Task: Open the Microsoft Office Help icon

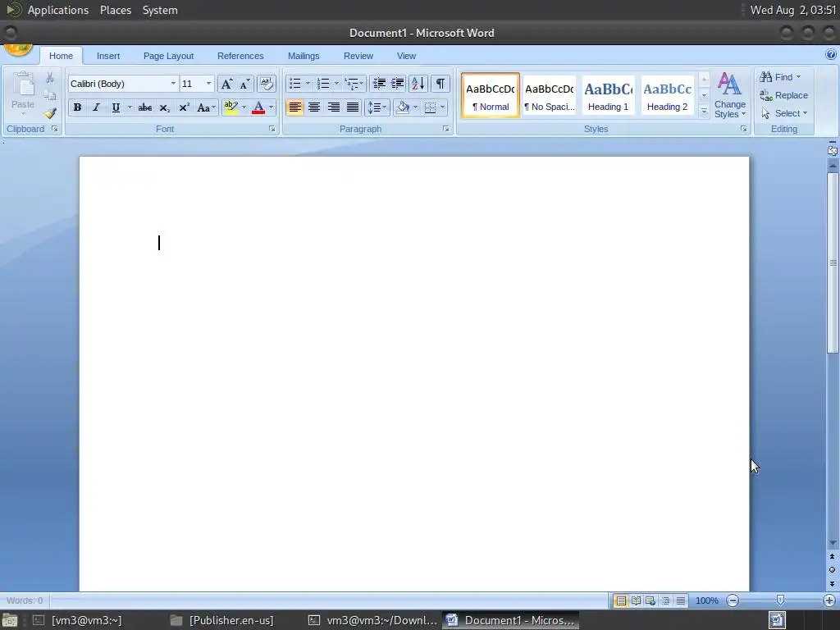Action: pyautogui.click(x=830, y=55)
